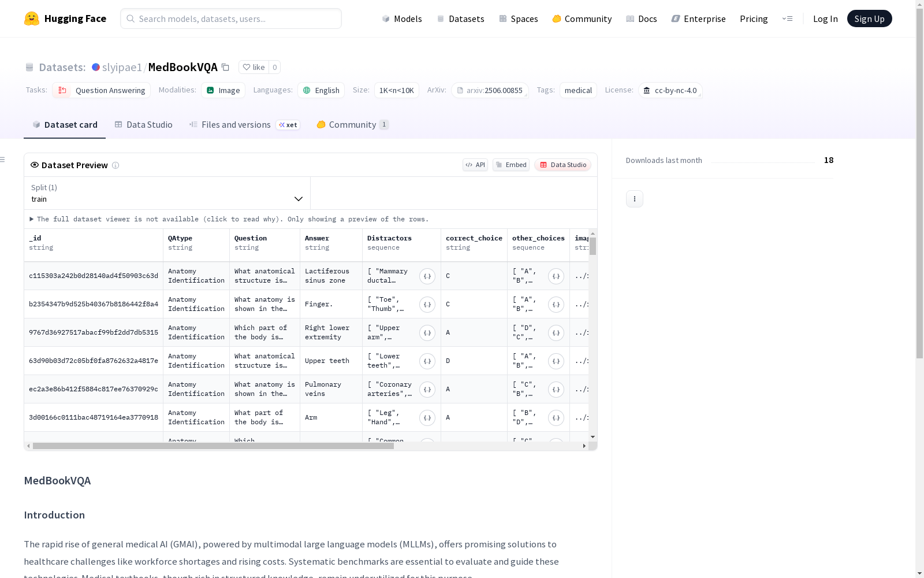Click the Dataset Preview info icon
The image size is (924, 578).
115,165
